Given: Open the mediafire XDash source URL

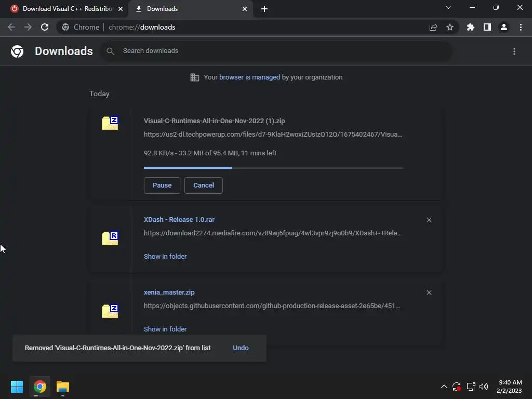Looking at the screenshot, I should 273,233.
